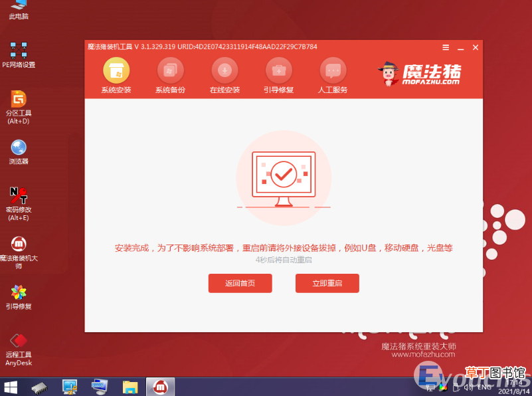Open 魔法猪装机大师 desktop icon
Image resolution: width=532 pixels, height=396 pixels.
[19, 252]
